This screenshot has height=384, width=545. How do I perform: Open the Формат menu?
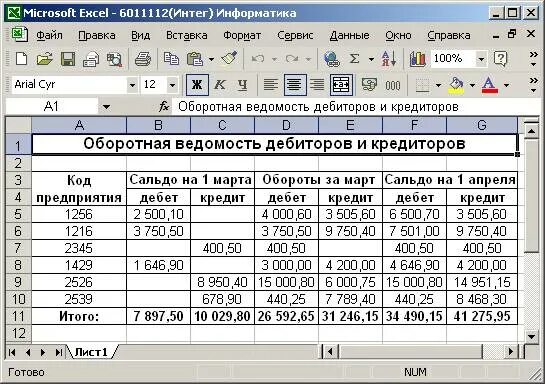click(x=242, y=35)
